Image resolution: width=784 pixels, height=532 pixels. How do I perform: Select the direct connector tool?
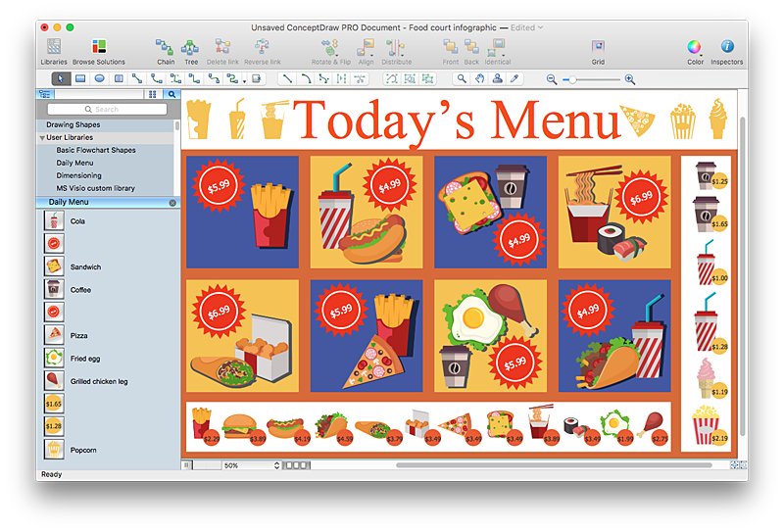(137, 79)
